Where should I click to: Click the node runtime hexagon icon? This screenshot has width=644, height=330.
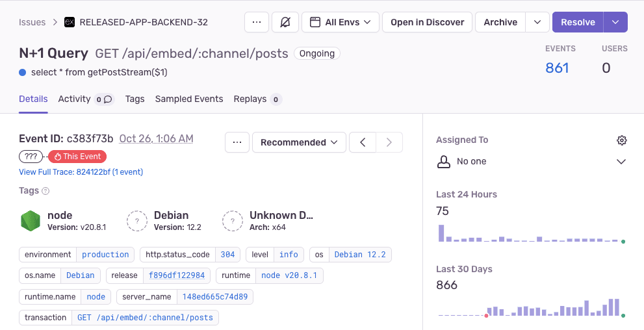[31, 221]
